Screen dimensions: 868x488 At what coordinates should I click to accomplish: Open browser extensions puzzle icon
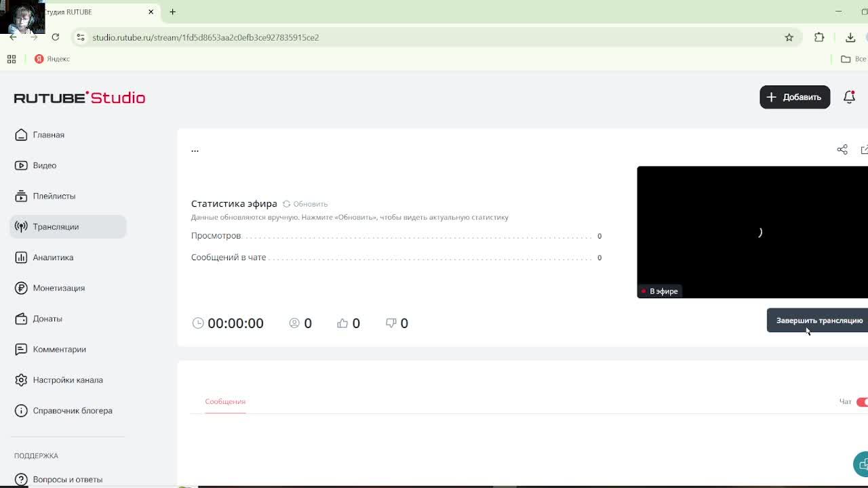coord(819,37)
